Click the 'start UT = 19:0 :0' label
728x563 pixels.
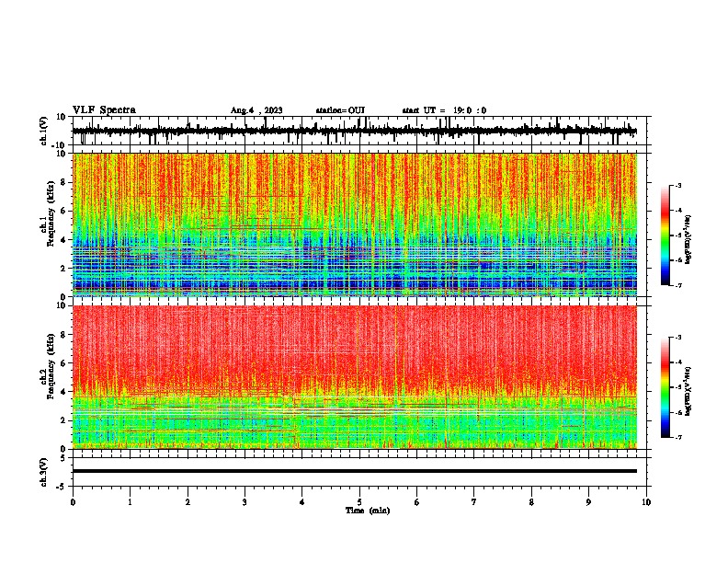point(444,110)
